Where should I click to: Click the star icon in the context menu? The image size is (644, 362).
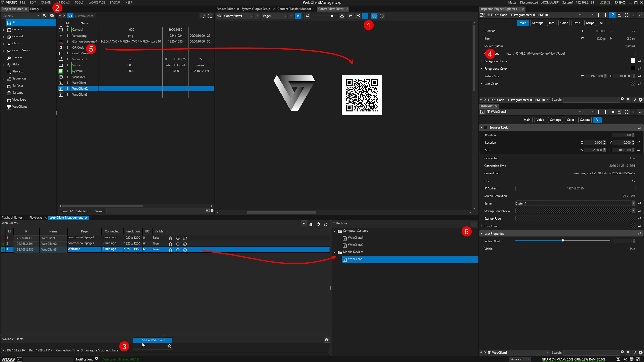[x=169, y=346]
